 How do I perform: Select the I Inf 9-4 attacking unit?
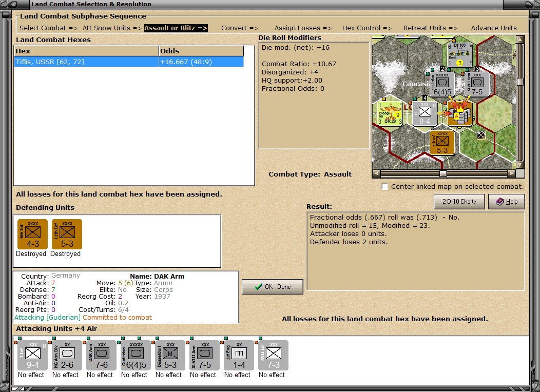[x=32, y=356]
